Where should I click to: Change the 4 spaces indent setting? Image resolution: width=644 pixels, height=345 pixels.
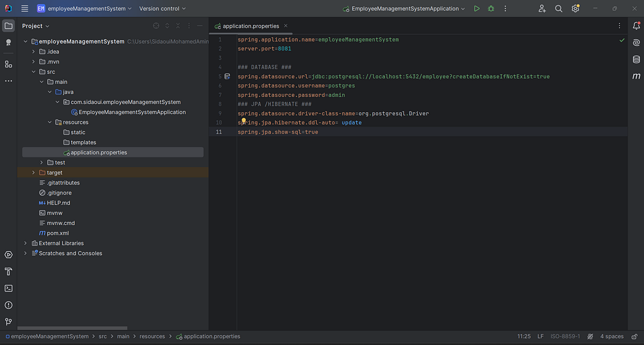pyautogui.click(x=611, y=336)
